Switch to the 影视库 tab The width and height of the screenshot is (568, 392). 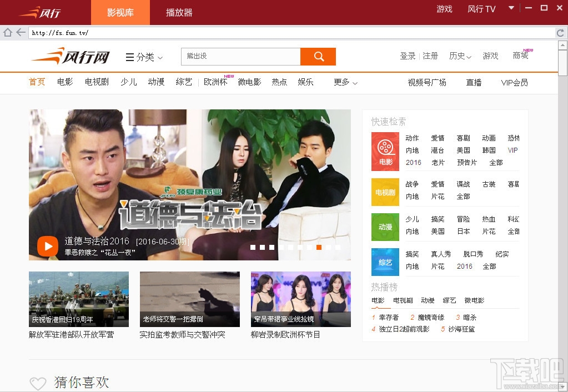120,12
